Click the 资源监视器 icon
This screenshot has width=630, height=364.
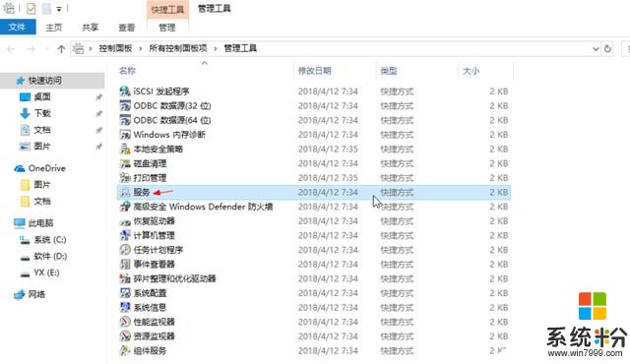[x=125, y=336]
